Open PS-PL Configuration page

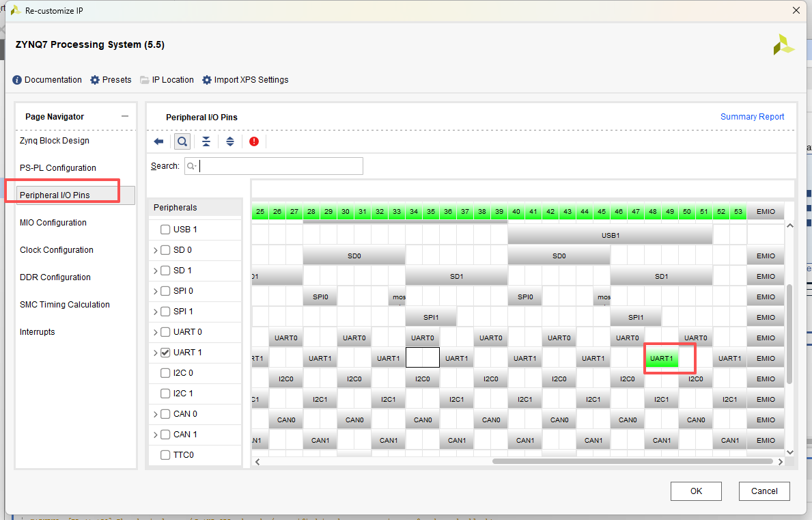point(58,168)
